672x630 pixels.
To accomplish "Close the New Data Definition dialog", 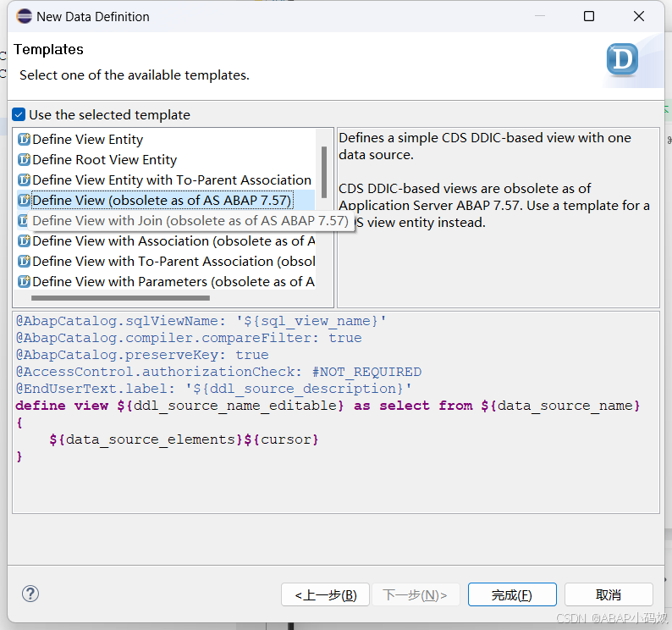I will tap(639, 16).
